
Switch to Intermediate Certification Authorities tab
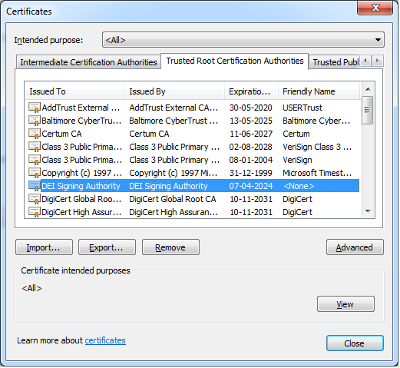(88, 62)
